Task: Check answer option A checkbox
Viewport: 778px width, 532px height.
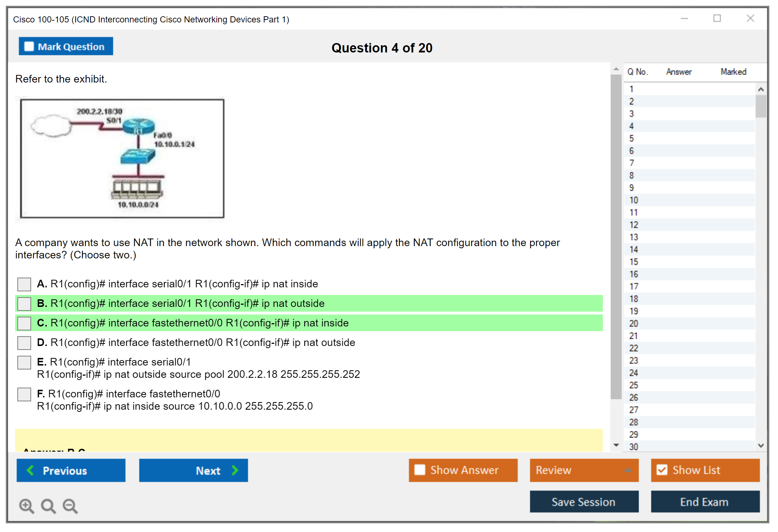Action: click(x=24, y=284)
